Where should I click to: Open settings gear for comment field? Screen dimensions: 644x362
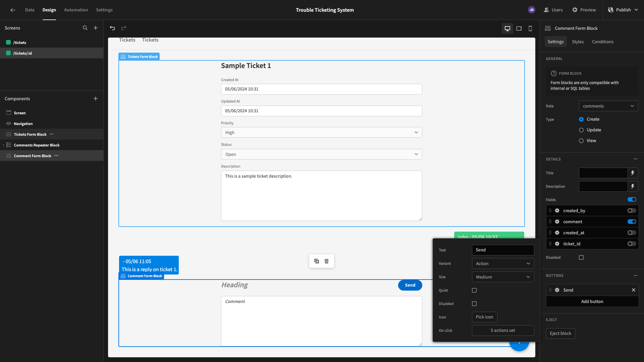557,222
